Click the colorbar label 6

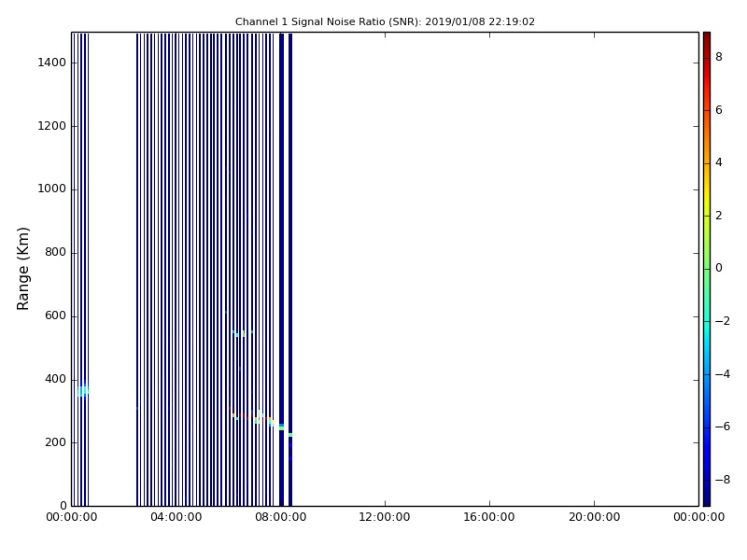click(719, 110)
